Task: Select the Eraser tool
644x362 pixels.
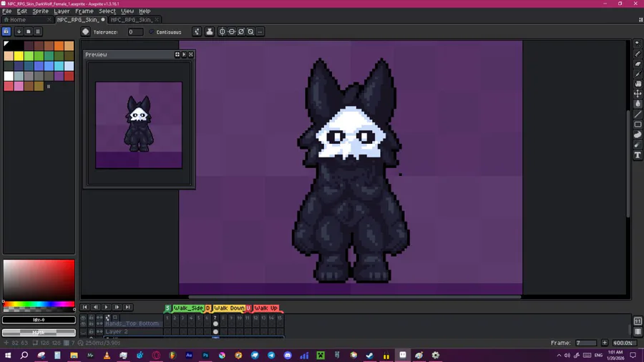Action: point(638,64)
